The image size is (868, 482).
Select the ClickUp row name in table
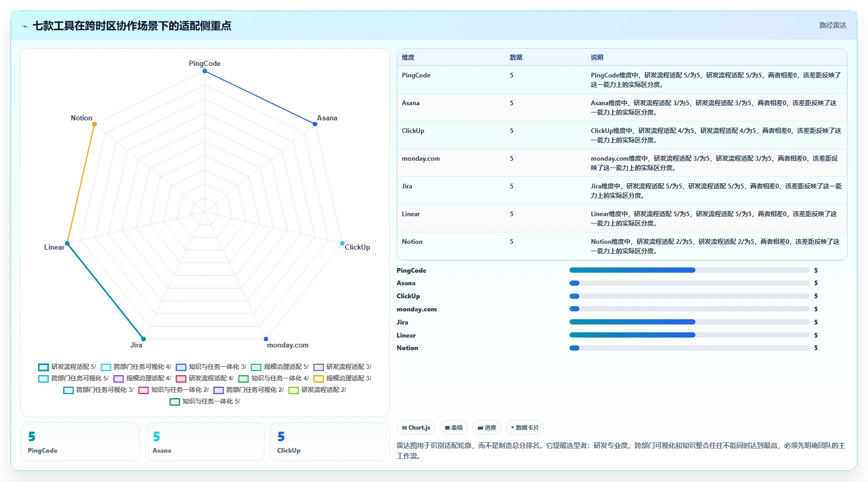pos(413,131)
